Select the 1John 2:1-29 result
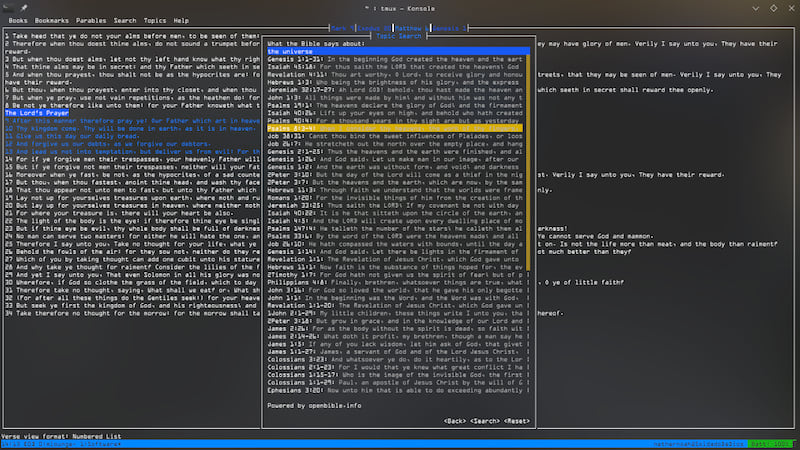Screen dimensions: 800x450 (395, 313)
